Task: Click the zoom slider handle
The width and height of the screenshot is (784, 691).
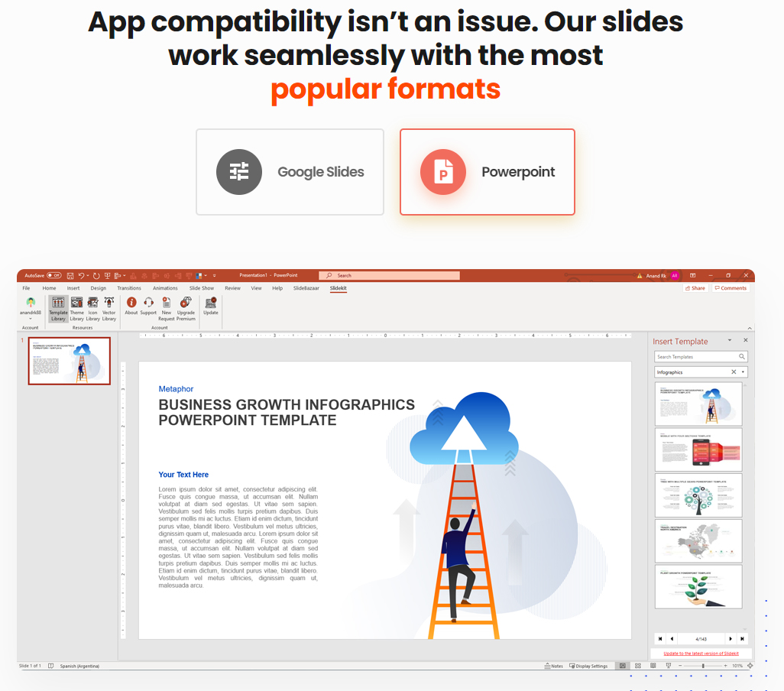Action: tap(703, 666)
